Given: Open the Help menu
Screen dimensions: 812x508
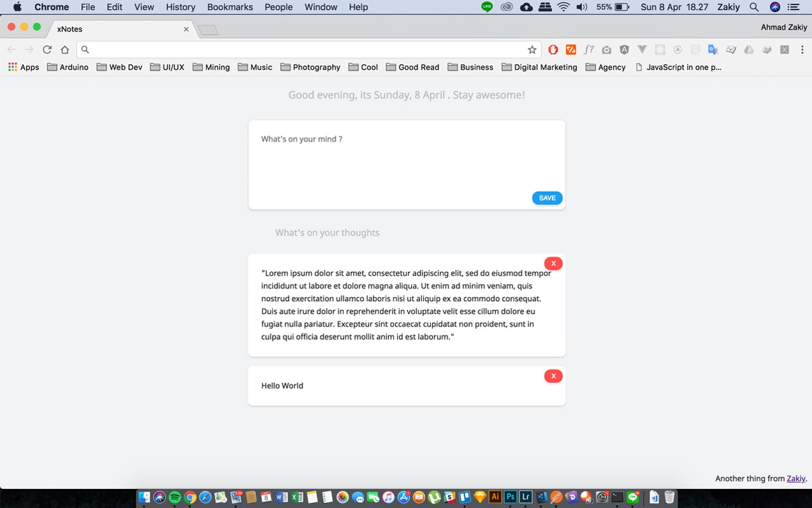Looking at the screenshot, I should [358, 7].
